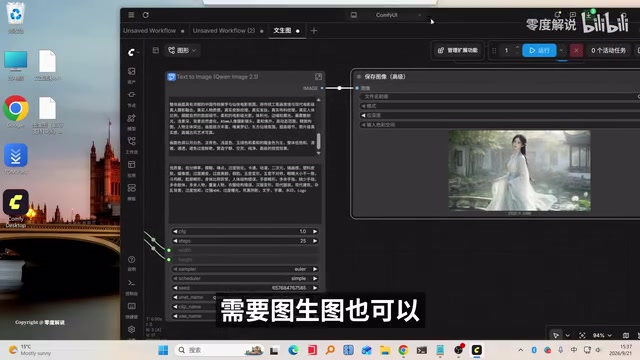Select next sampler after euler
The image size is (640, 360).
coord(315,269)
